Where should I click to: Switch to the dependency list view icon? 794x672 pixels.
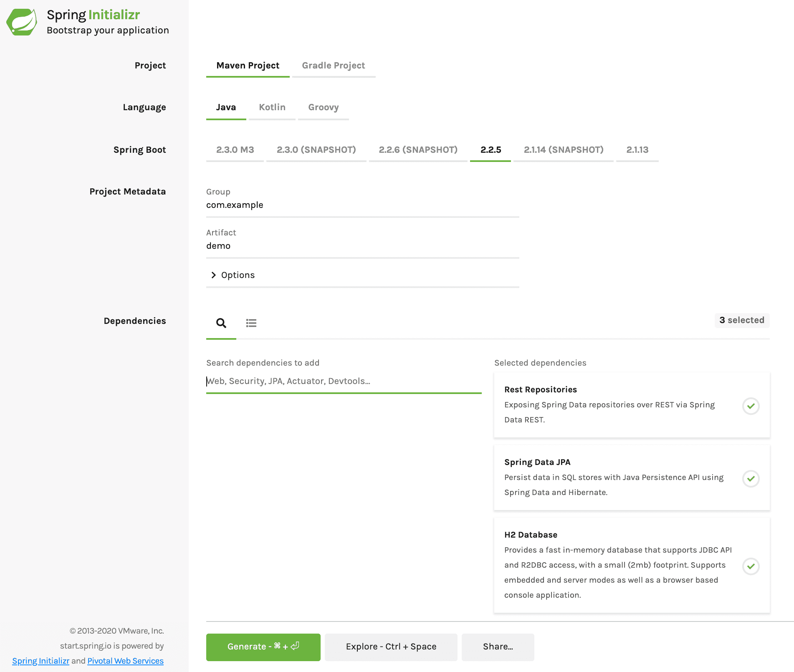pos(251,323)
